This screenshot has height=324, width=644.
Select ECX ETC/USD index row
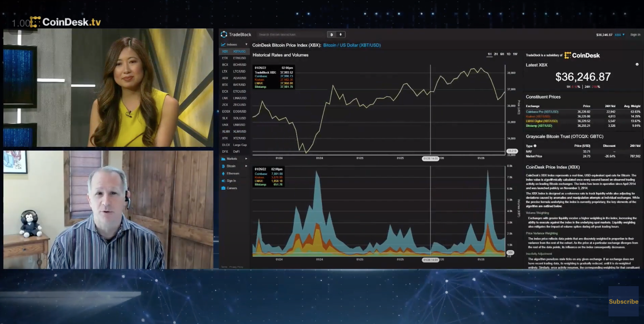234,92
